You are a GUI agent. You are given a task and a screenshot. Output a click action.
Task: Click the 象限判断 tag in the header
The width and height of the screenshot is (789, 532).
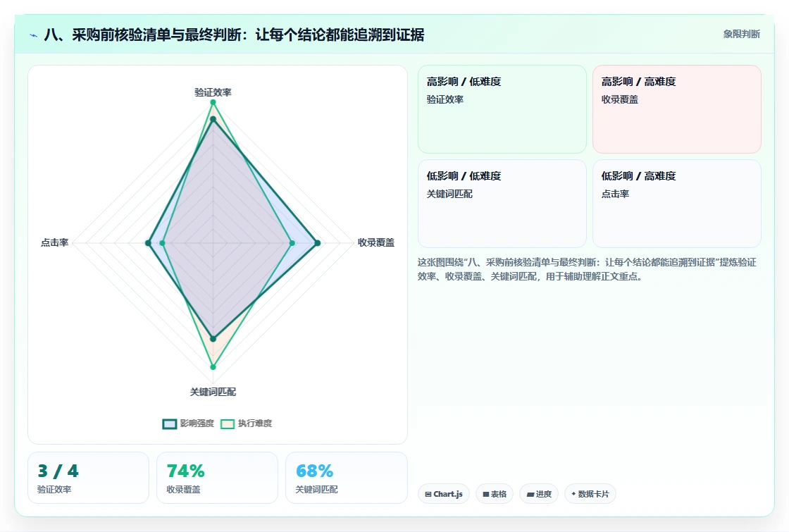click(741, 35)
